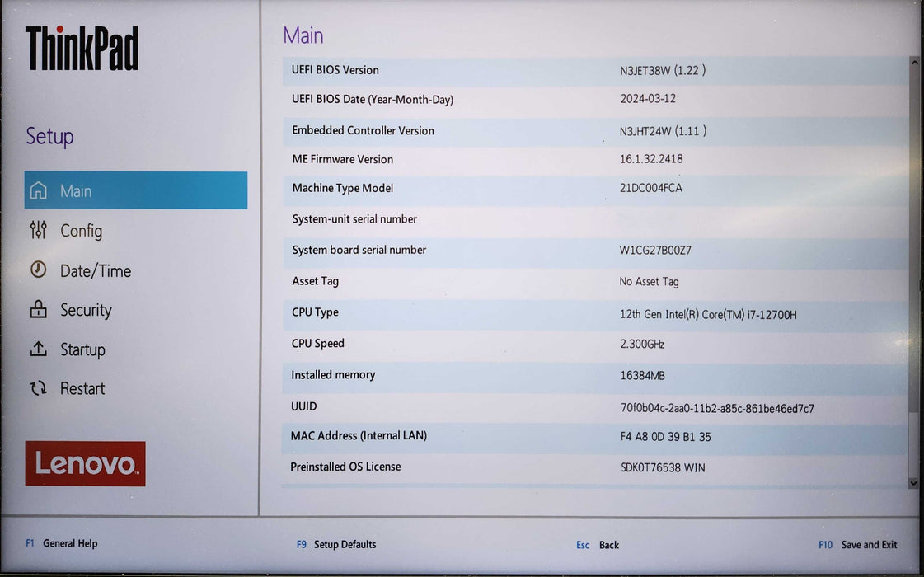Click the No Asset Tag value
924x577 pixels.
click(649, 282)
